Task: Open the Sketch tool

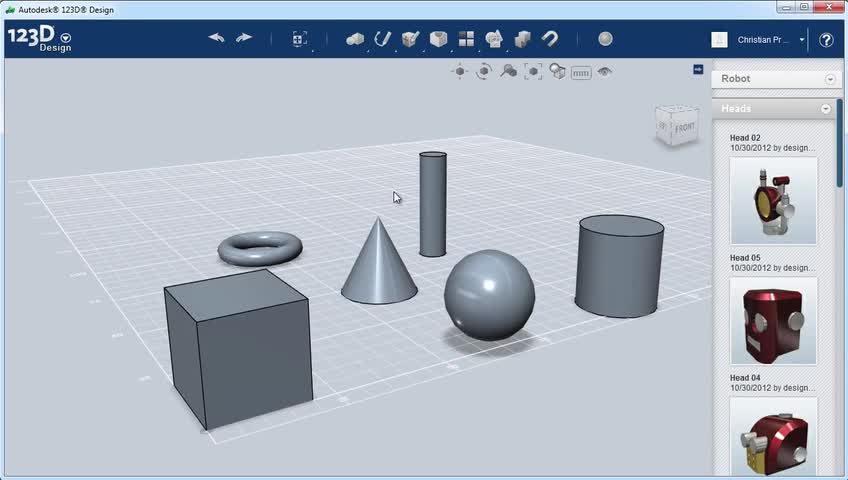Action: coord(382,39)
